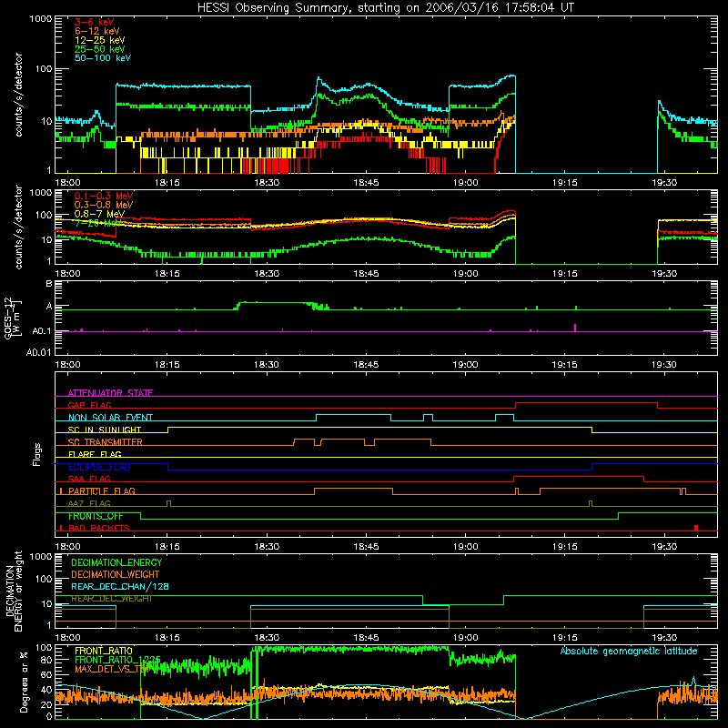Click the GAP_FLAG label
This screenshot has height=728, width=728.
pos(89,405)
